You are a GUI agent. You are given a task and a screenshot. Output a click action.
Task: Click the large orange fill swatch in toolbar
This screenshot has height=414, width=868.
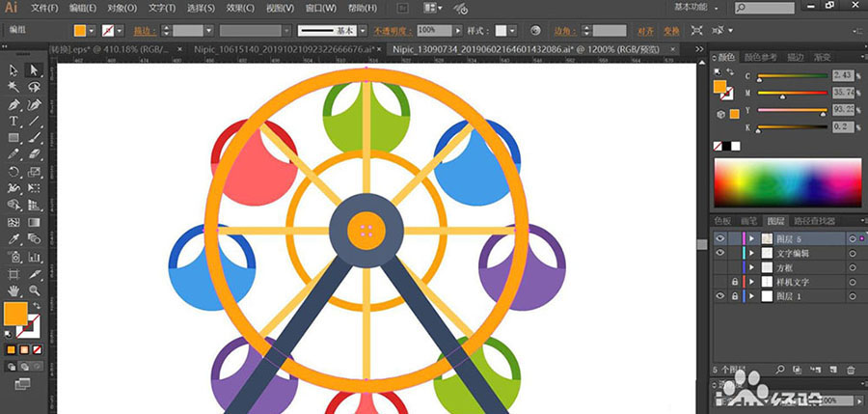click(x=14, y=314)
